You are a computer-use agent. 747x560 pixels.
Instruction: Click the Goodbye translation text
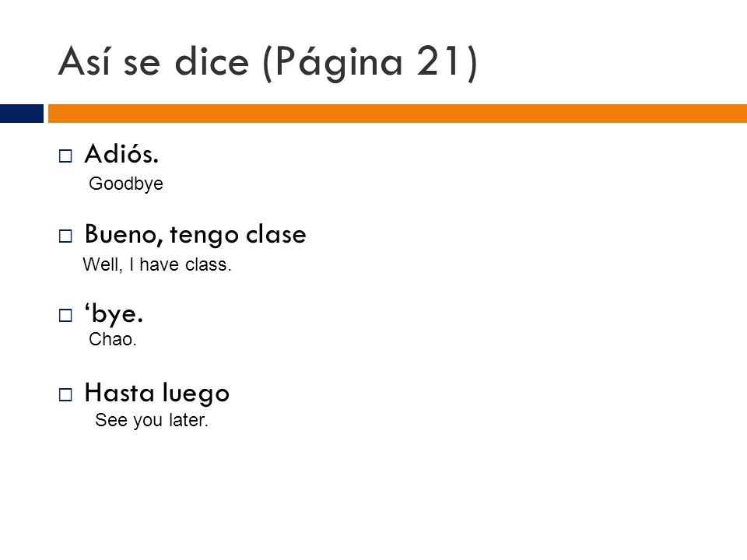point(126,184)
